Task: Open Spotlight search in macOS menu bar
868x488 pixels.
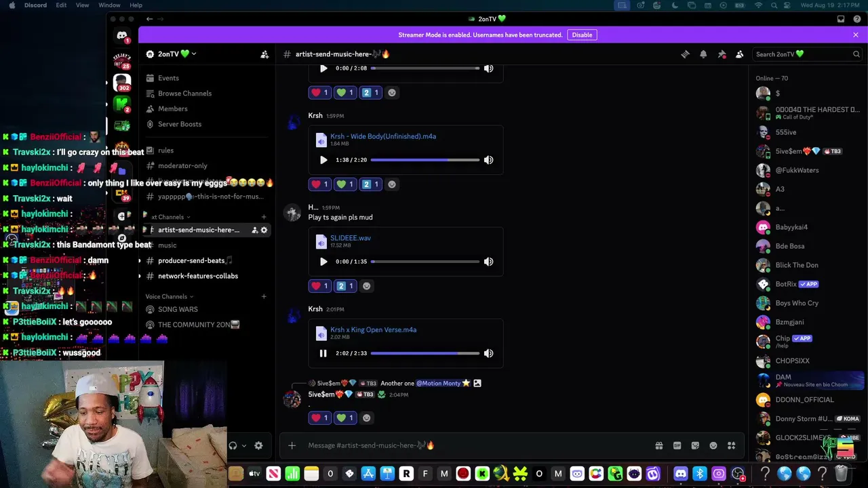Action: pyautogui.click(x=774, y=5)
